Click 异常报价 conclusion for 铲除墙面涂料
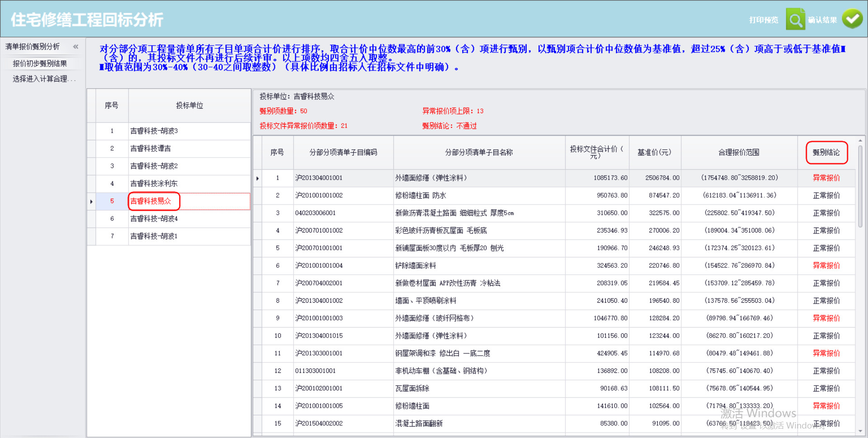The width and height of the screenshot is (868, 438). 826,266
